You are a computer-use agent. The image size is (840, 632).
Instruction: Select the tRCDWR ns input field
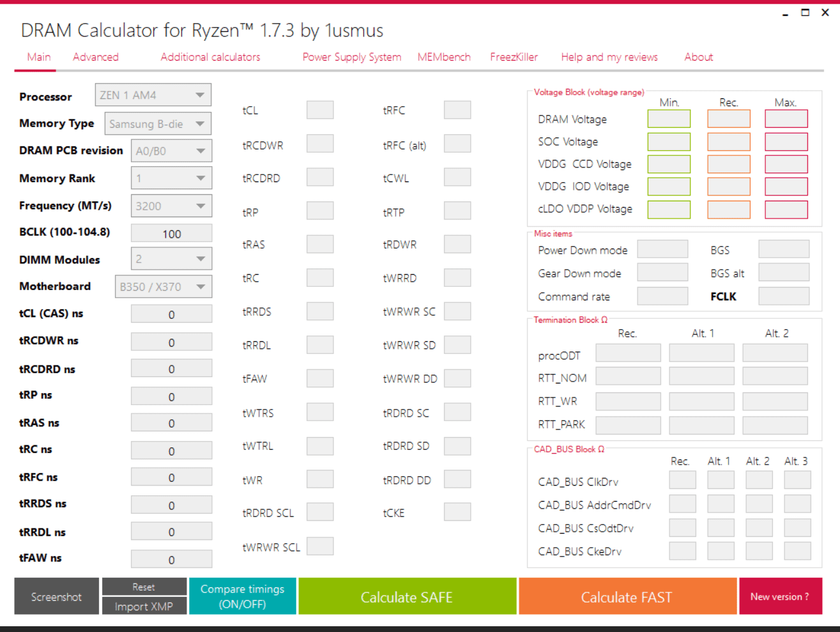[x=171, y=342]
